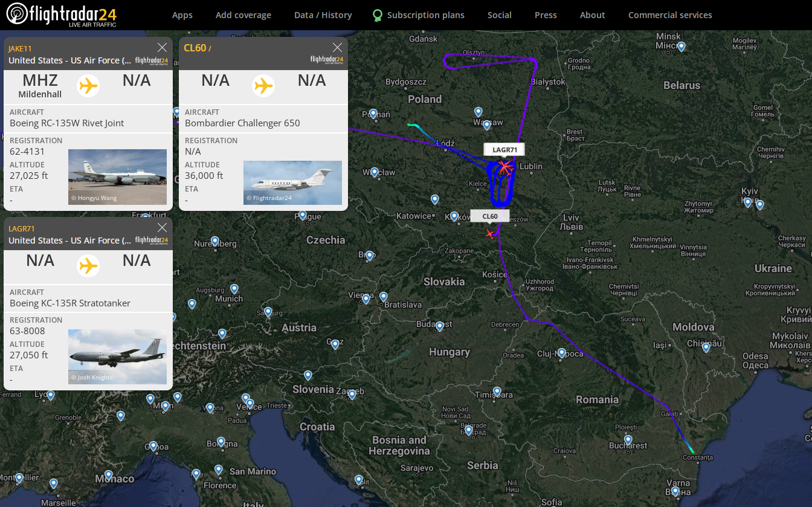Open the KC-135R Stratotanker photo
Viewport: 812px width, 507px height.
pos(117,357)
